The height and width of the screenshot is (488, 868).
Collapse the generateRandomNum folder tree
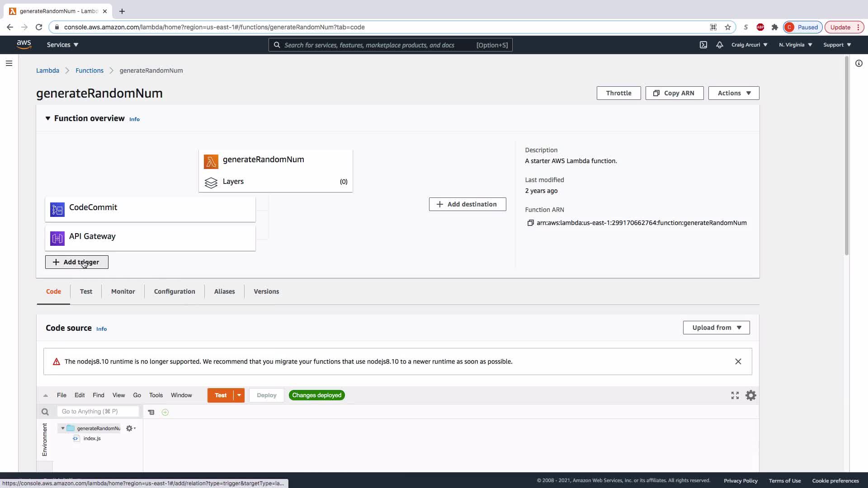pyautogui.click(x=63, y=428)
